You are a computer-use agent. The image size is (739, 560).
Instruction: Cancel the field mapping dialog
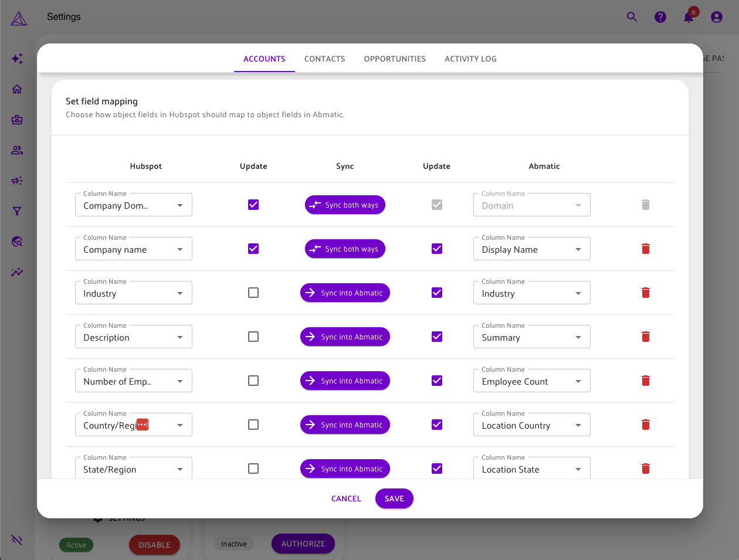point(346,498)
